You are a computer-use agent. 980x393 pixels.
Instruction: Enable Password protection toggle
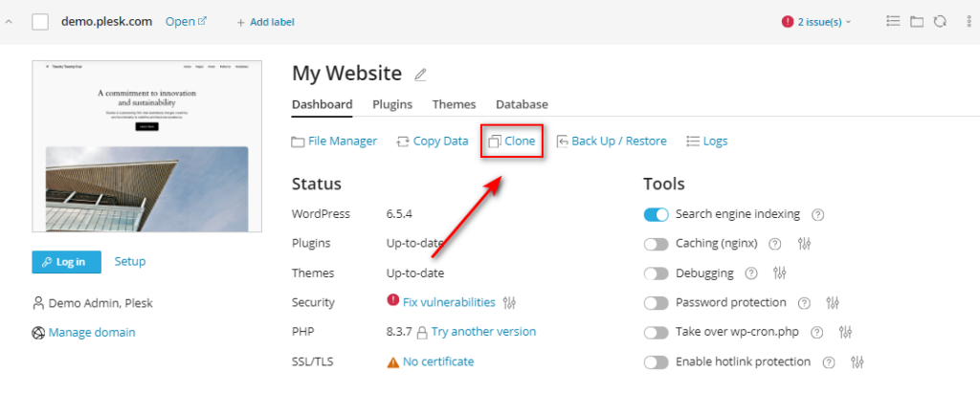[x=657, y=303]
